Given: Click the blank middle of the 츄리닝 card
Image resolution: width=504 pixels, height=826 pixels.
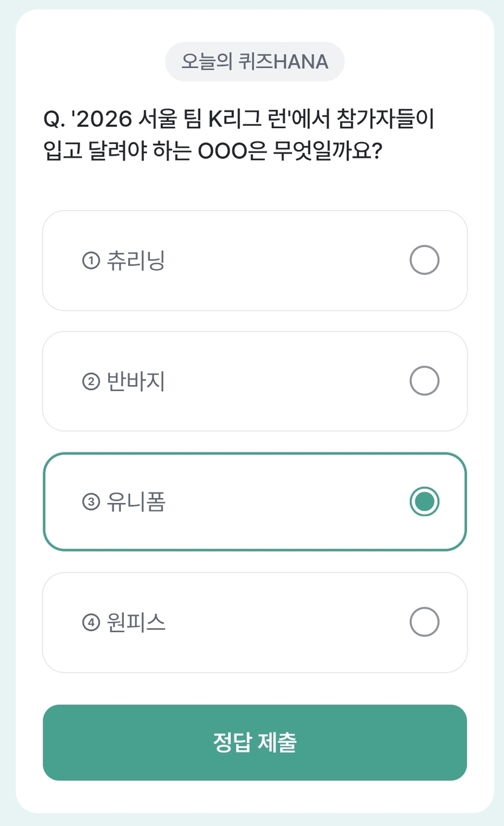Looking at the screenshot, I should pos(279,261).
